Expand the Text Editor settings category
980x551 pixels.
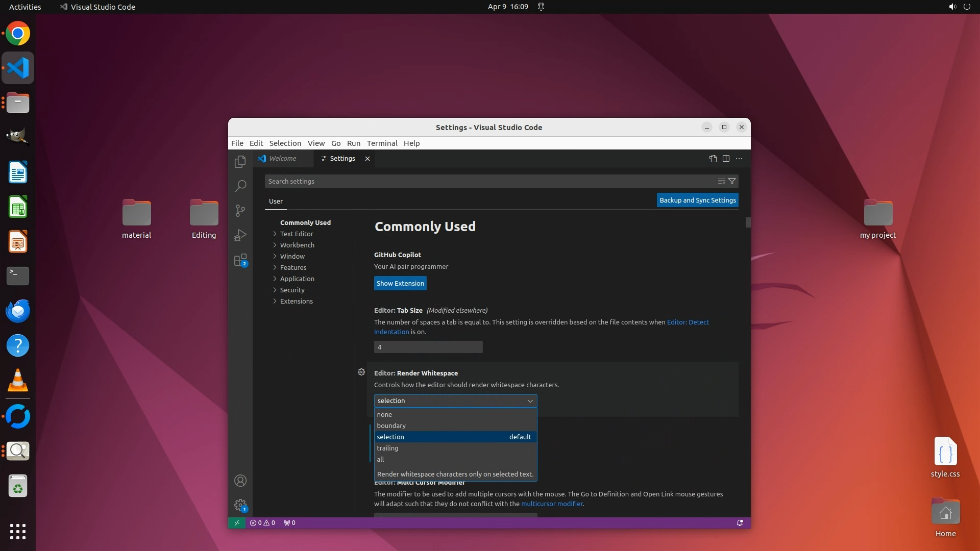[297, 234]
